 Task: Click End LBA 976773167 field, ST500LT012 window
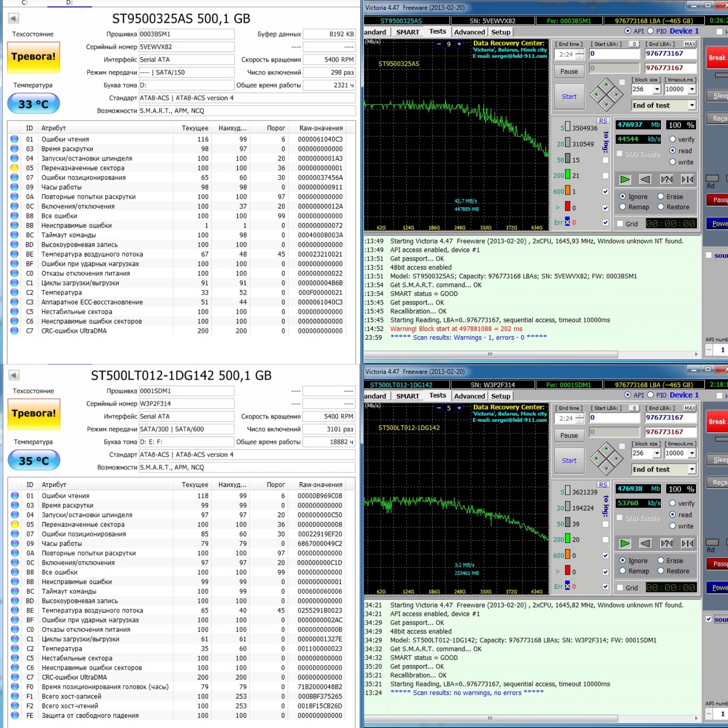coord(670,418)
